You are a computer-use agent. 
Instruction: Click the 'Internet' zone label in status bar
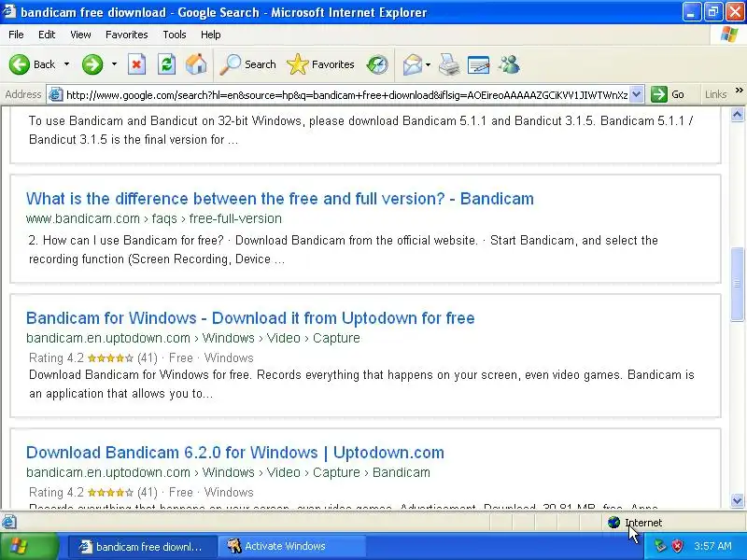click(643, 523)
